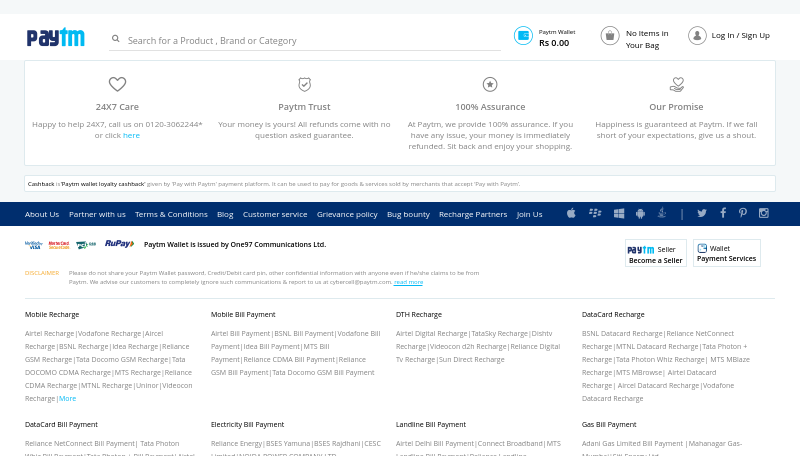800x456 pixels.
Task: Open BSES Yamuna link
Action: click(x=288, y=444)
